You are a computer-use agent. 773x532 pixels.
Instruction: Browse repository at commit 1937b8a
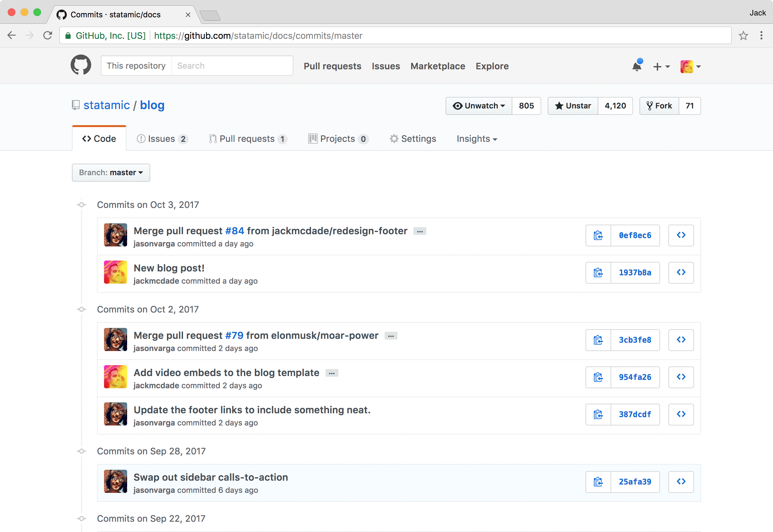[x=681, y=273]
